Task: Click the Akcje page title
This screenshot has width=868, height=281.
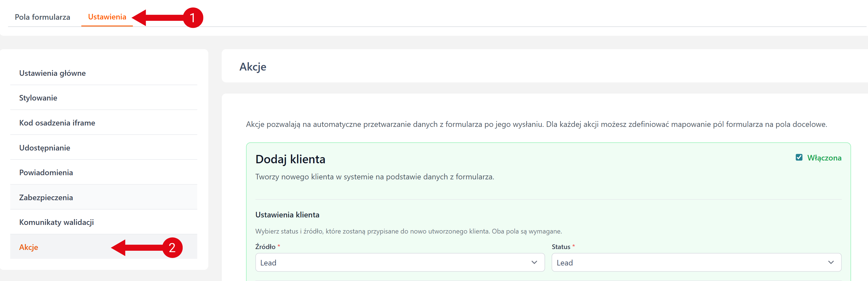Action: pos(253,67)
